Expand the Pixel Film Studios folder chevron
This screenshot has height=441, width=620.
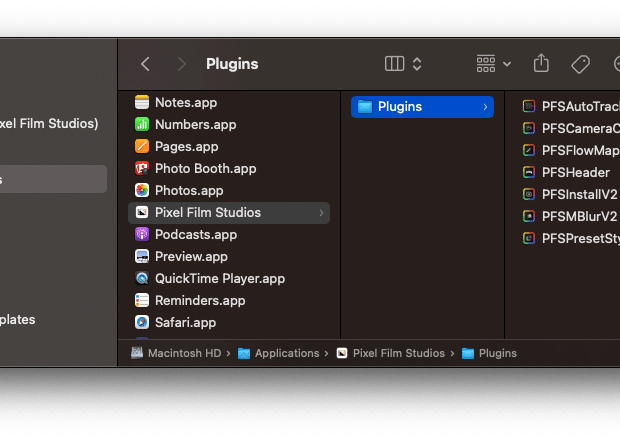click(321, 213)
